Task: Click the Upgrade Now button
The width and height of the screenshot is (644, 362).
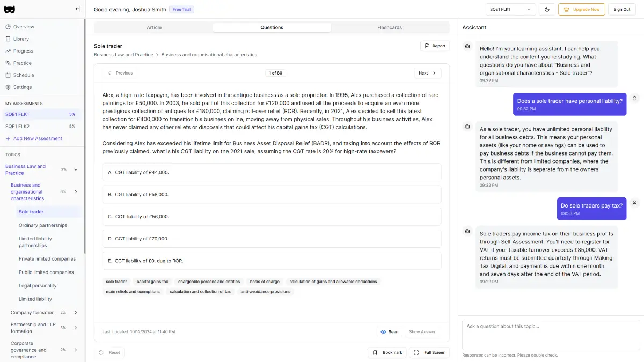Action: [581, 9]
